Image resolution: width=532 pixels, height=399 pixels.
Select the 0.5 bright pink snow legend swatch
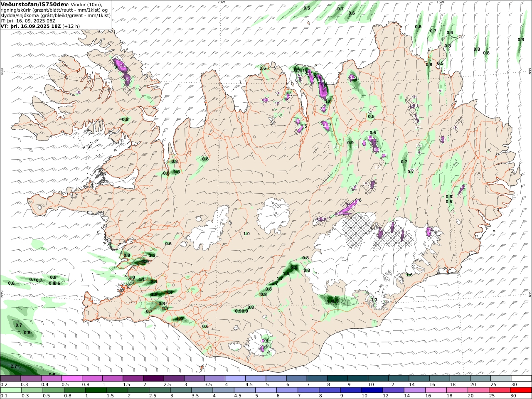[x=71, y=379]
